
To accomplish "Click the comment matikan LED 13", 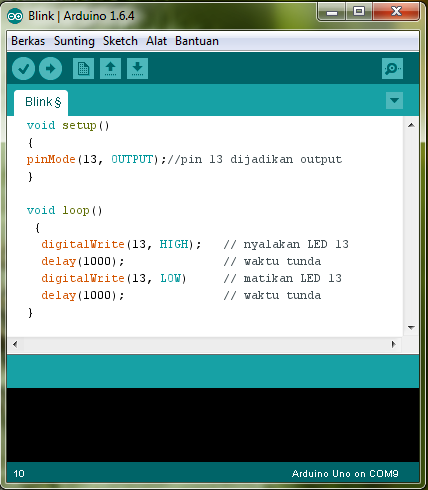I will [x=283, y=278].
